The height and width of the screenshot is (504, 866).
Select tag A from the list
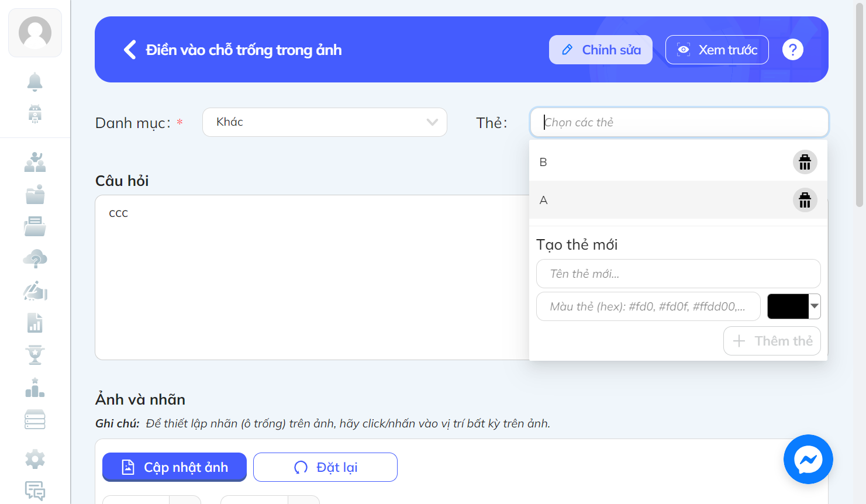pos(678,200)
